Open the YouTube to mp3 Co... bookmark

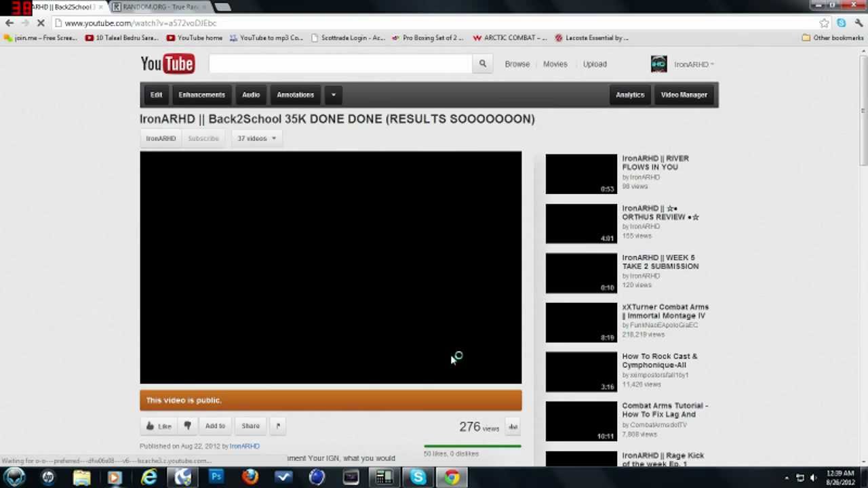pyautogui.click(x=267, y=38)
